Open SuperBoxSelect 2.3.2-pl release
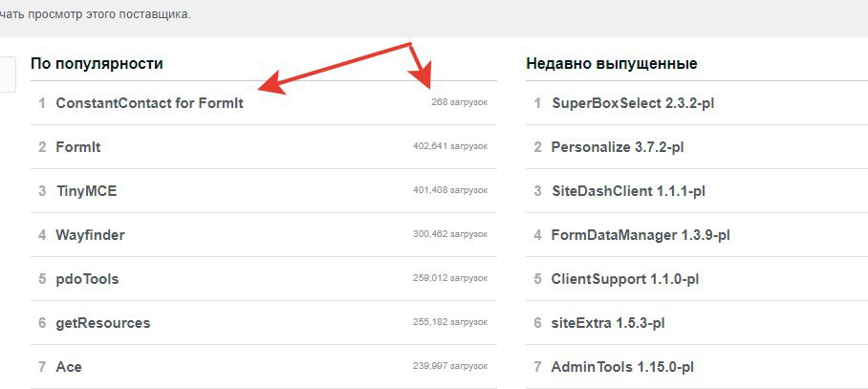The width and height of the screenshot is (868, 389). pyautogui.click(x=633, y=103)
